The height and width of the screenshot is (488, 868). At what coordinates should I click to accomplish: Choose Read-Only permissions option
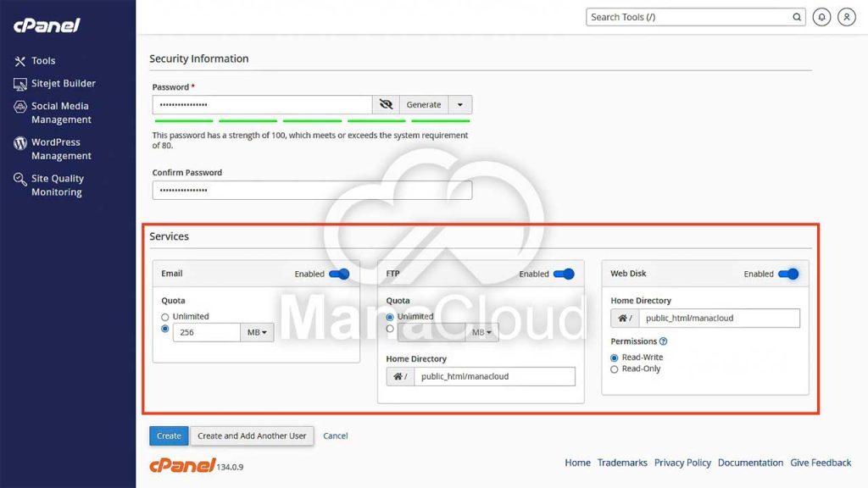[x=615, y=369]
